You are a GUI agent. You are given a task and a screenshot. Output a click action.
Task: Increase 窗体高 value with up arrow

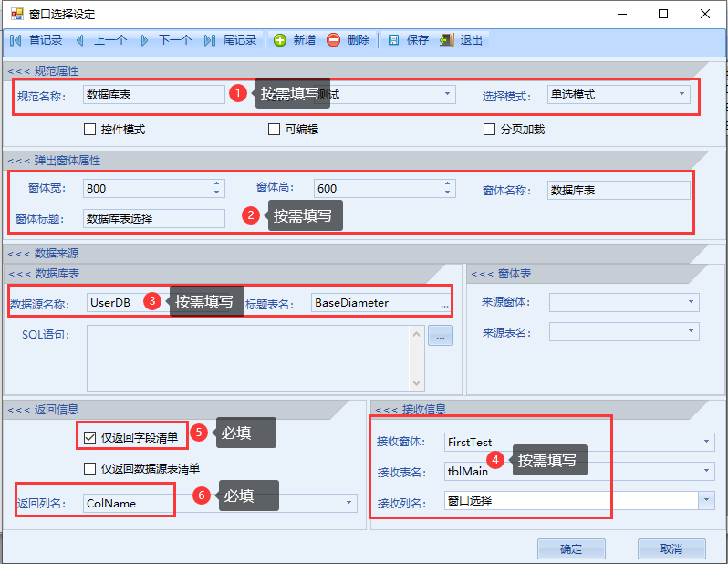coord(447,184)
